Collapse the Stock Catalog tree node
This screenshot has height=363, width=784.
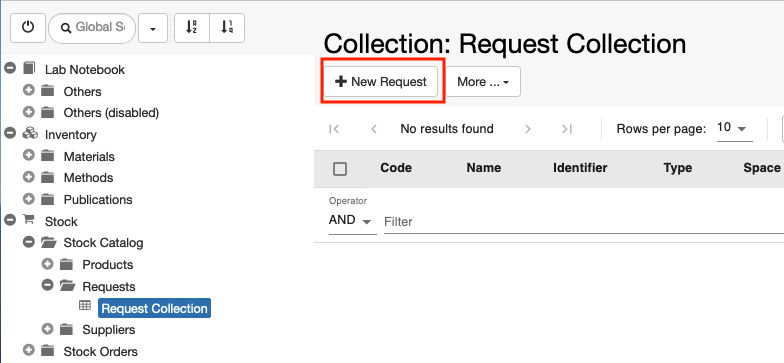[x=29, y=242]
